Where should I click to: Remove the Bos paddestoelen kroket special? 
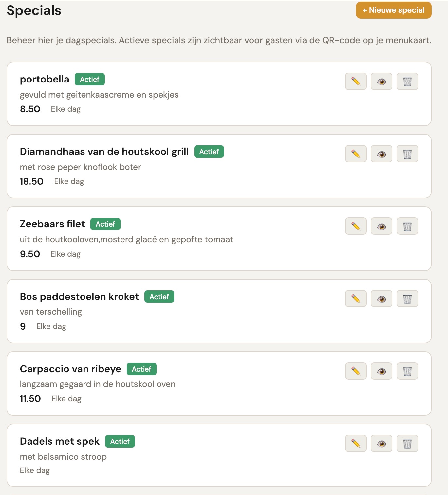pos(407,298)
